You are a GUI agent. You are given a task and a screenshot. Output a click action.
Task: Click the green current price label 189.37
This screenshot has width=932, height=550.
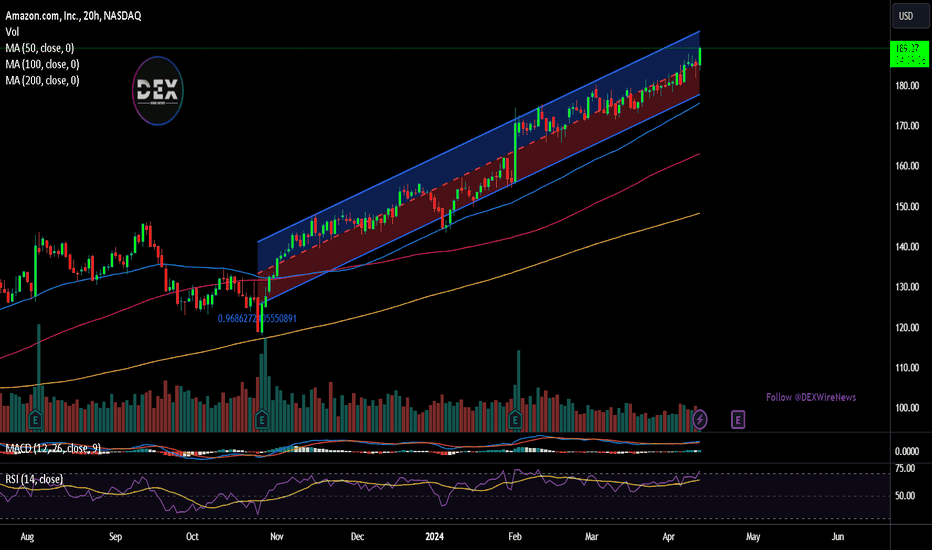[x=909, y=55]
